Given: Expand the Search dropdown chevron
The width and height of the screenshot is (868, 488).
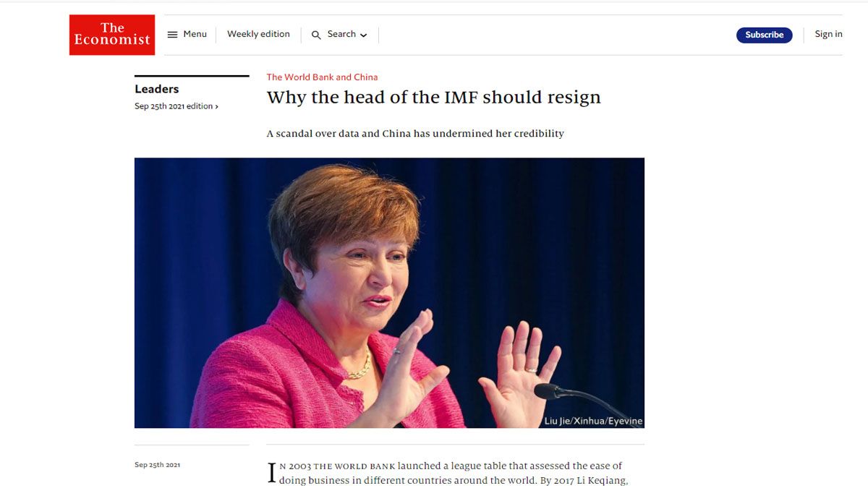Looking at the screenshot, I should 363,35.
